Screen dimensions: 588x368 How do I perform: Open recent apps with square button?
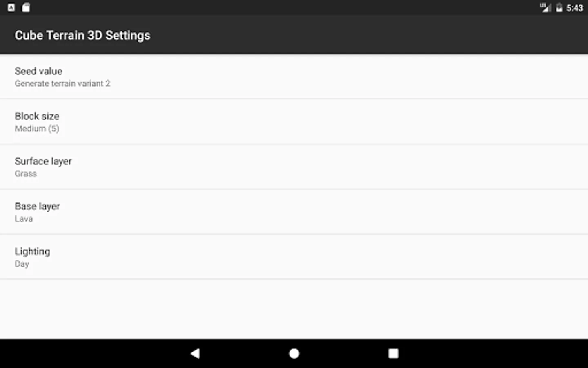pos(393,353)
